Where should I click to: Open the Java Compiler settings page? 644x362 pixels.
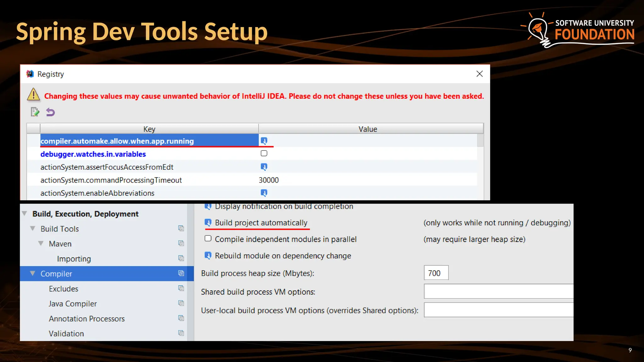pyautogui.click(x=73, y=304)
